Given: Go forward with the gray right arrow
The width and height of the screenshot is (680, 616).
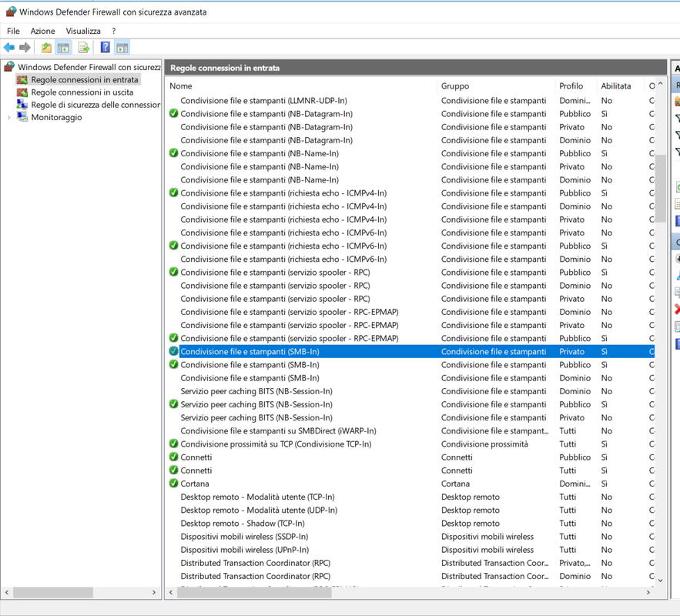Looking at the screenshot, I should click(25, 47).
